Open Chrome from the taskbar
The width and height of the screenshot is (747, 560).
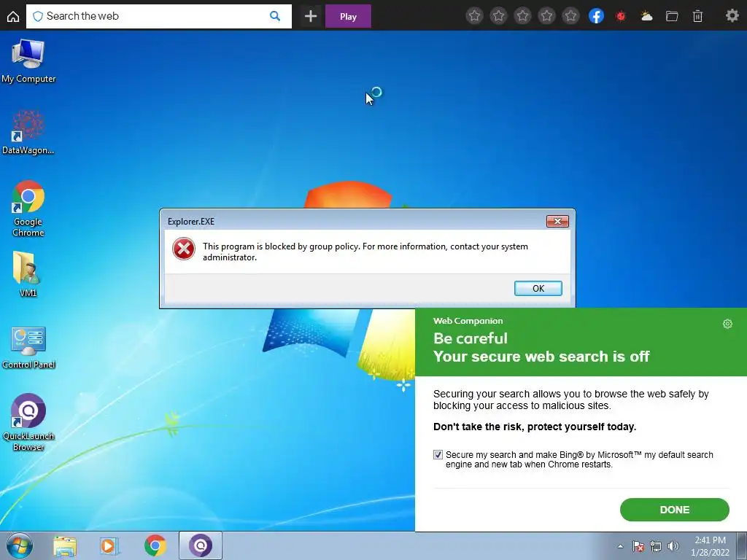155,545
